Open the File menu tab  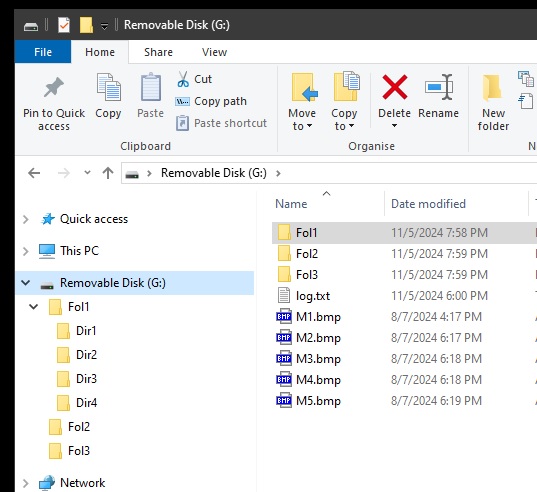coord(43,52)
